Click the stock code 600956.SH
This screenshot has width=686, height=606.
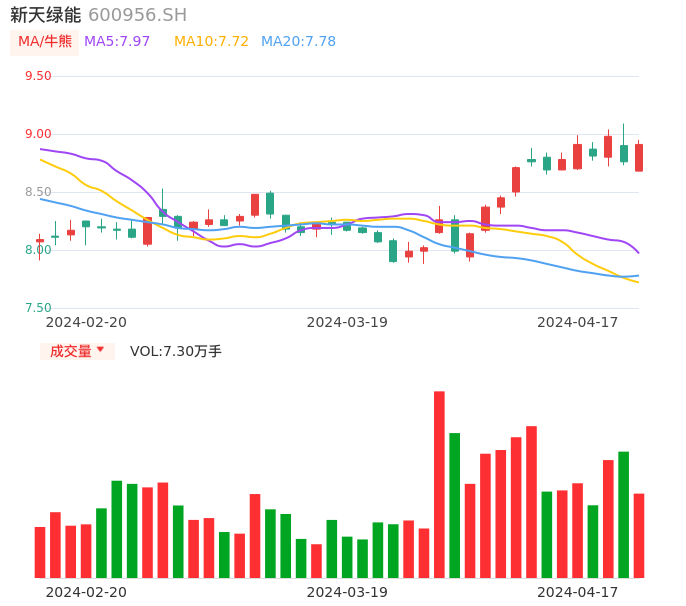pyautogui.click(x=137, y=15)
